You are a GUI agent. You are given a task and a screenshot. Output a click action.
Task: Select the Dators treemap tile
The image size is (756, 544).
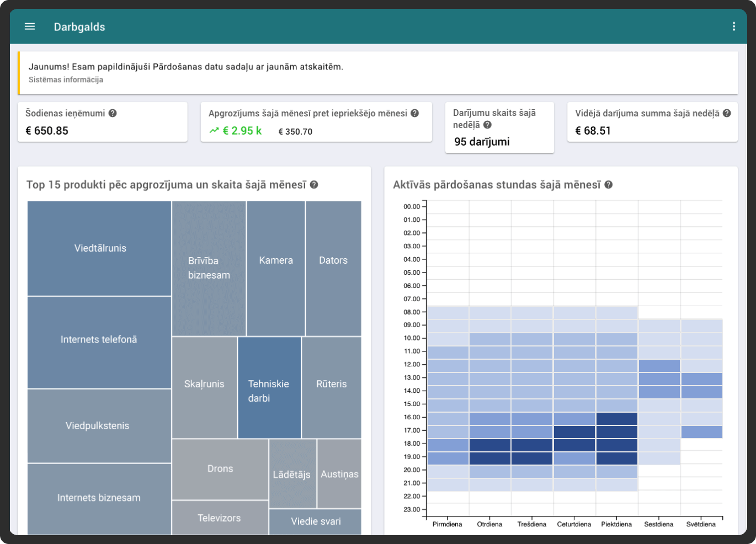point(333,268)
